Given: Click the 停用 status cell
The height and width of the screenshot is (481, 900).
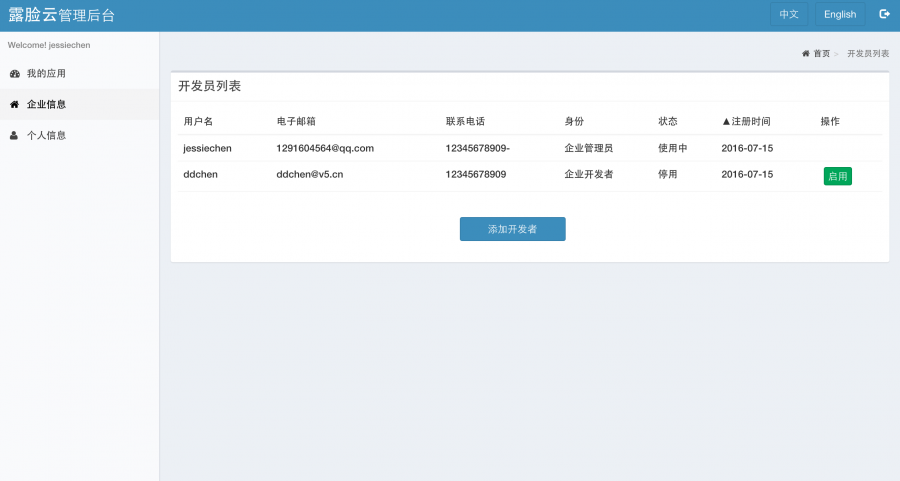Looking at the screenshot, I should point(668,174).
